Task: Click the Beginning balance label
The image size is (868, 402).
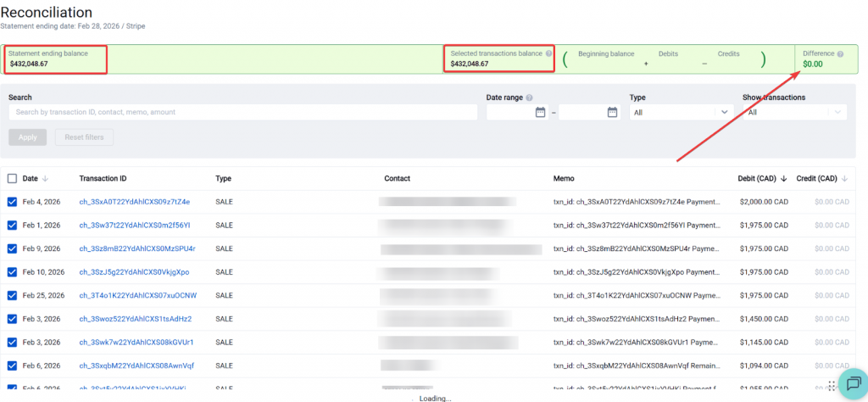Action: click(x=606, y=53)
